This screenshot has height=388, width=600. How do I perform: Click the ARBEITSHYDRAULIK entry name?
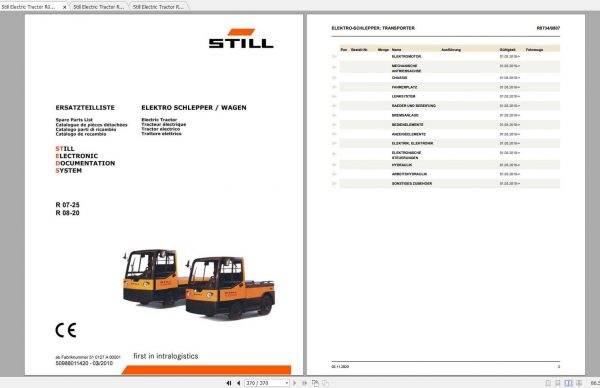[x=409, y=174]
